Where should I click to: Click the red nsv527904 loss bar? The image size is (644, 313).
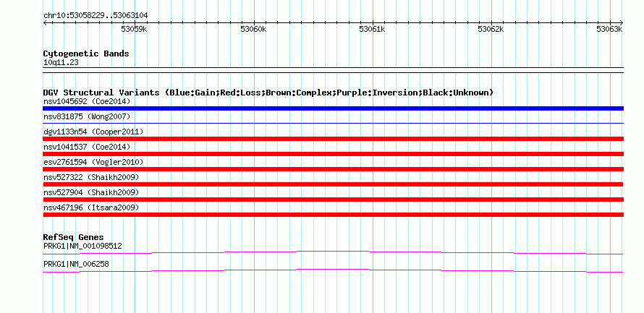[x=333, y=200]
